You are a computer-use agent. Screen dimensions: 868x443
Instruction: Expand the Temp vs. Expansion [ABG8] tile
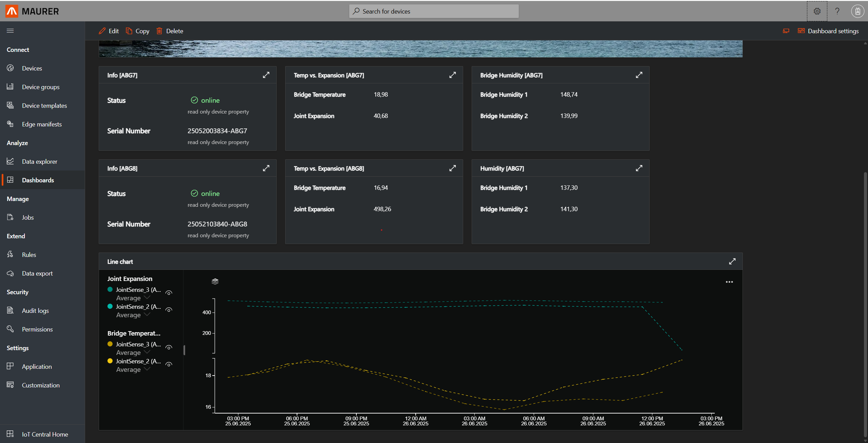click(x=452, y=168)
